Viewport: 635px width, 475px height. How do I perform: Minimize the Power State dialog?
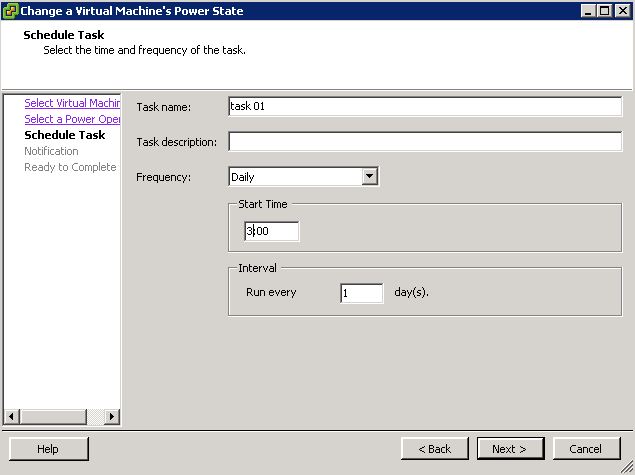(588, 11)
